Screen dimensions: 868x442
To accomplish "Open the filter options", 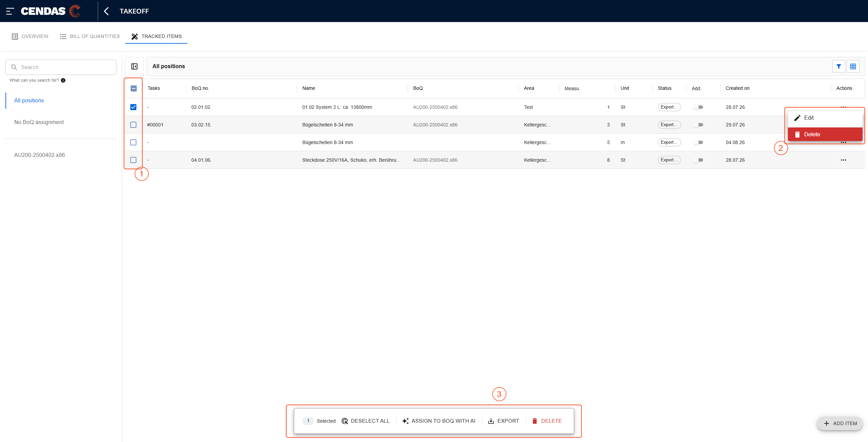I will point(838,66).
